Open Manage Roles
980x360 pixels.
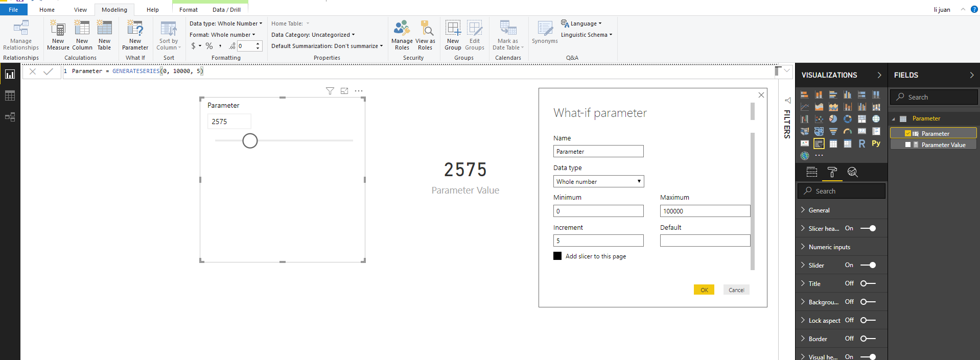(402, 35)
